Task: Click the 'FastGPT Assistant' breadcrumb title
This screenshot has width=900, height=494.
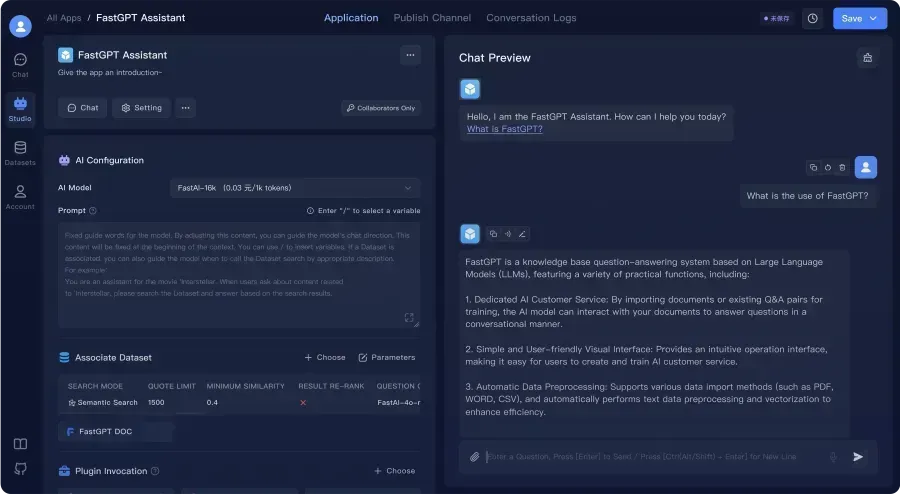Action: [141, 18]
